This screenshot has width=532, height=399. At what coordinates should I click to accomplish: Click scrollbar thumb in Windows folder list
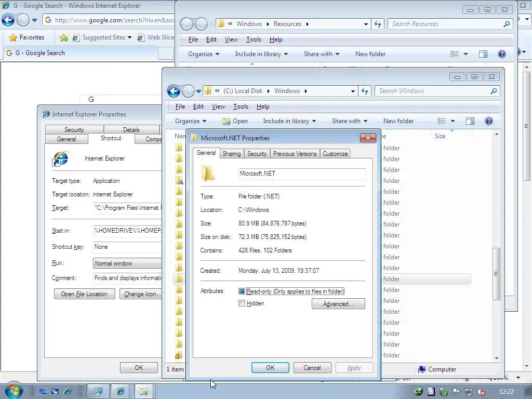pos(496,274)
